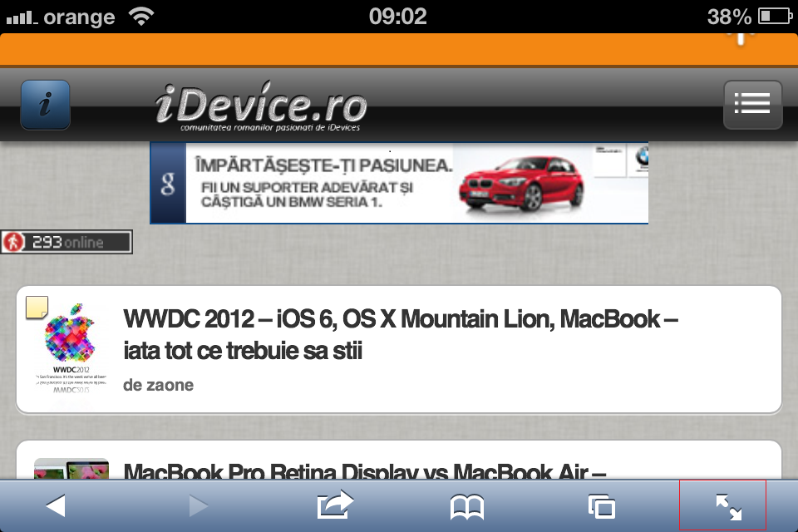Go back with Safari's back arrow

point(55,505)
